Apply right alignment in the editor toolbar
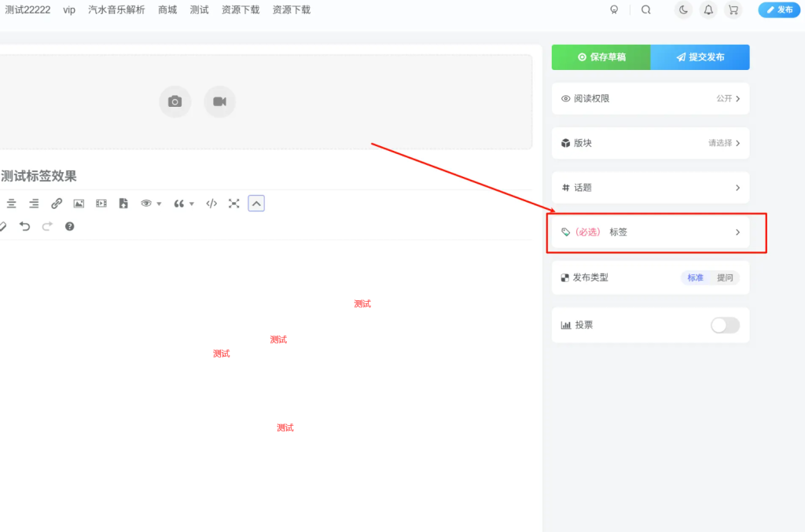The height and width of the screenshot is (532, 805). click(34, 204)
